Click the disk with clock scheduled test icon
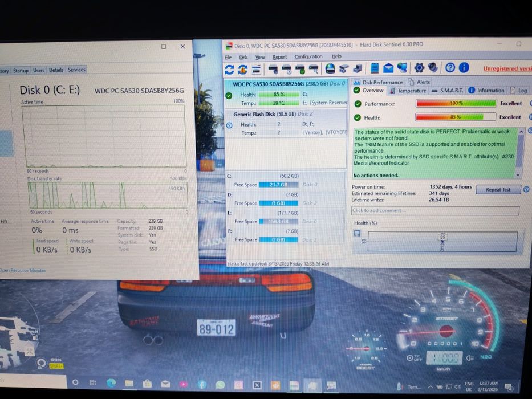The width and height of the screenshot is (532, 399). [x=287, y=69]
